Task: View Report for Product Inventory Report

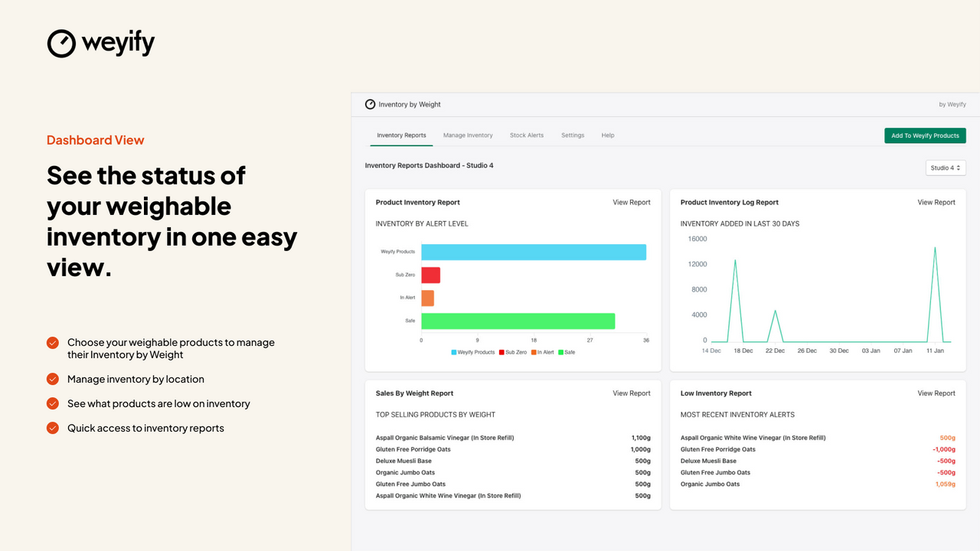Action: click(x=632, y=203)
